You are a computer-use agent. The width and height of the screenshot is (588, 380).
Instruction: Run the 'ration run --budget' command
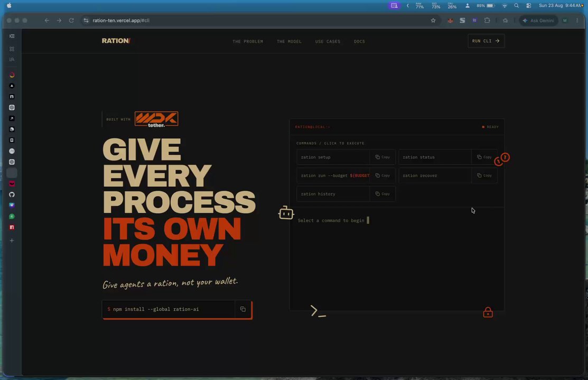coord(333,175)
